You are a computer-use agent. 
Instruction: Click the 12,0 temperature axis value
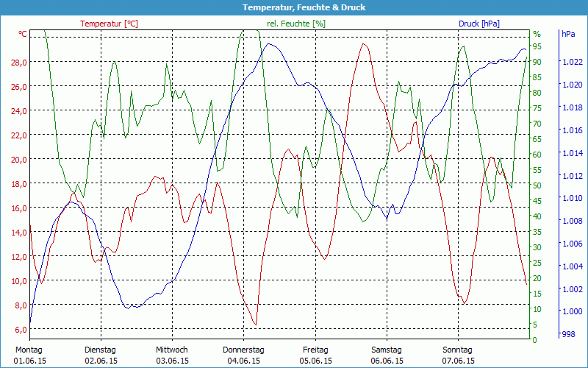point(19,256)
